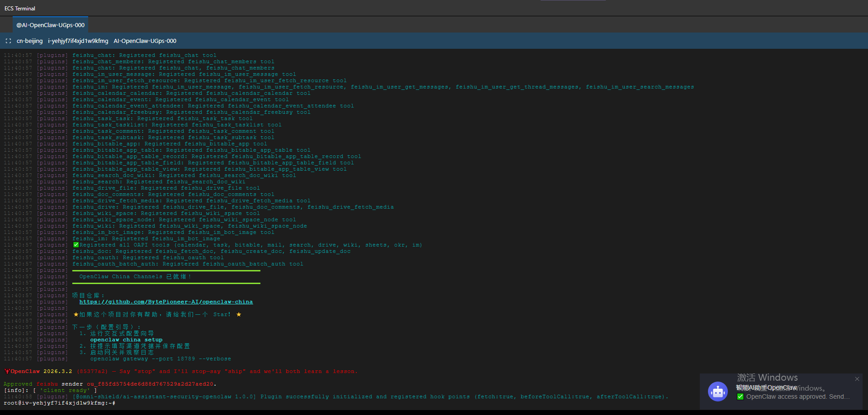Click the ECS Terminal title

[x=20, y=9]
